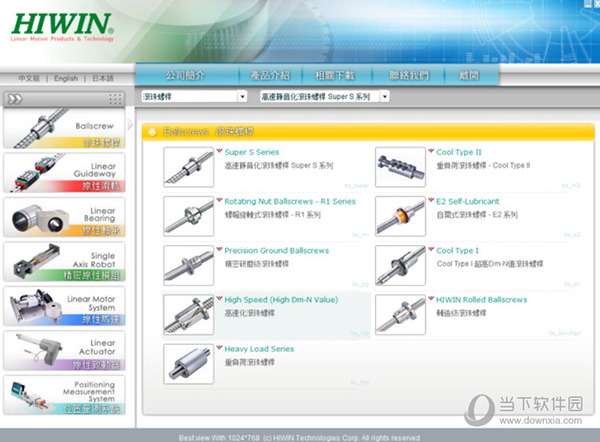Click the 轉造級滾珠螺桿 description text
The width and height of the screenshot is (600, 442).
(461, 313)
